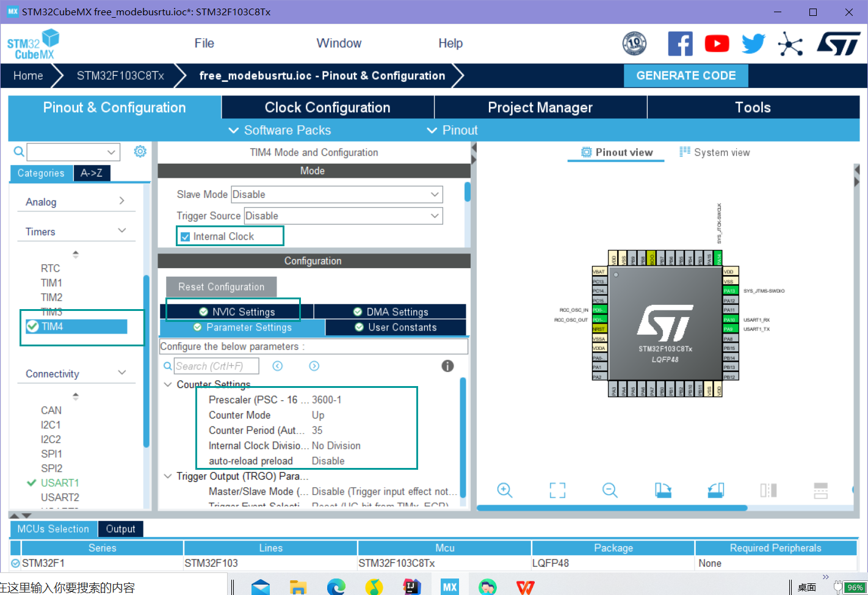The image size is (868, 595).
Task: Open the ST Twitter icon
Action: [753, 43]
